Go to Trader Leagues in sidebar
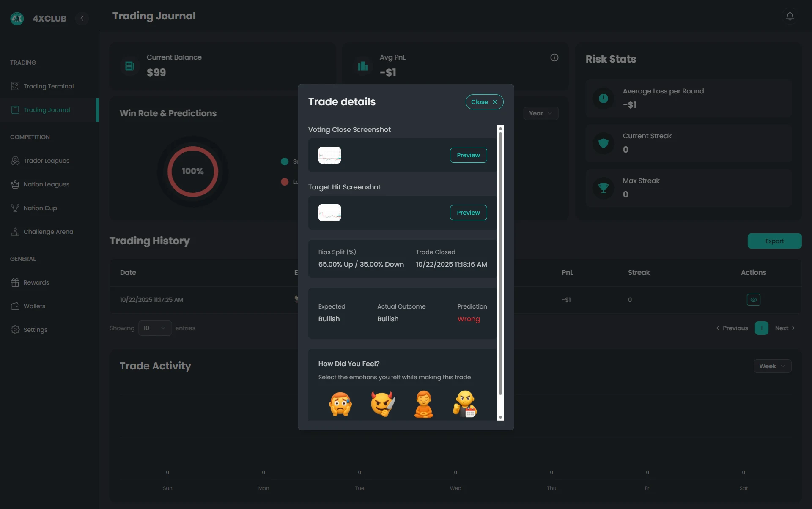The height and width of the screenshot is (509, 812). [x=46, y=161]
